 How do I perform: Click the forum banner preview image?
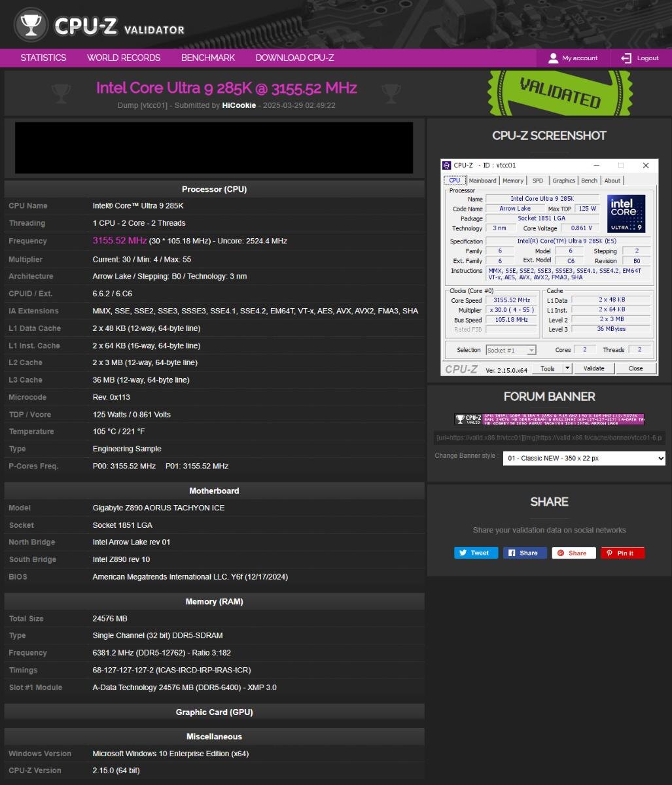tap(550, 419)
